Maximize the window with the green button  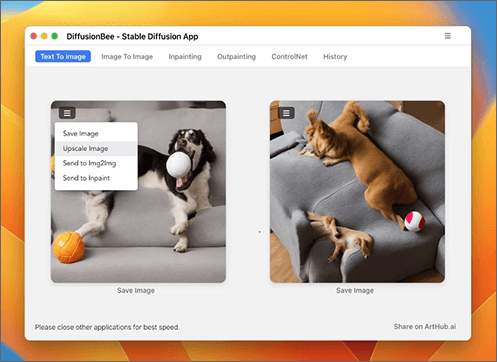(55, 36)
